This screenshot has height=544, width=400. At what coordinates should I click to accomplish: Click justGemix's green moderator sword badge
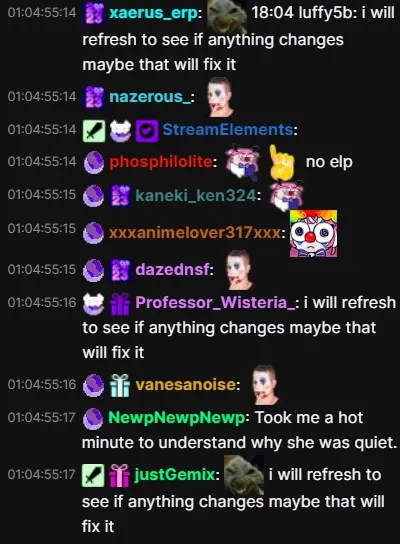click(x=93, y=475)
